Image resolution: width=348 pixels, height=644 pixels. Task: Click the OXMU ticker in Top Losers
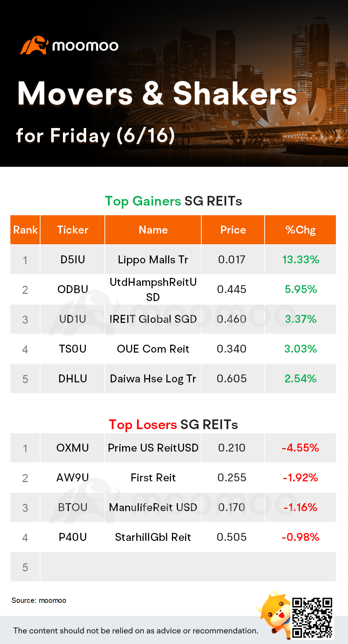pos(73,448)
